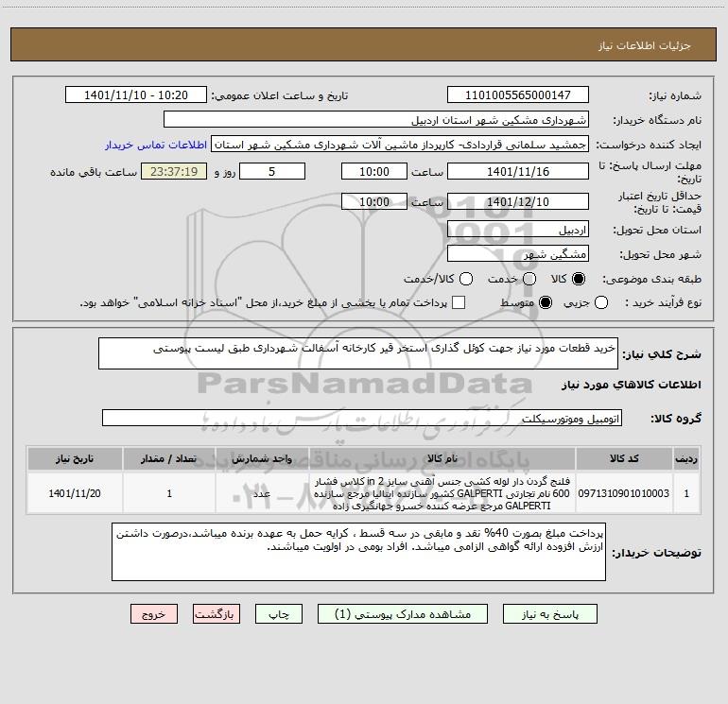Click the پاسخ به نیاز button

[550, 614]
